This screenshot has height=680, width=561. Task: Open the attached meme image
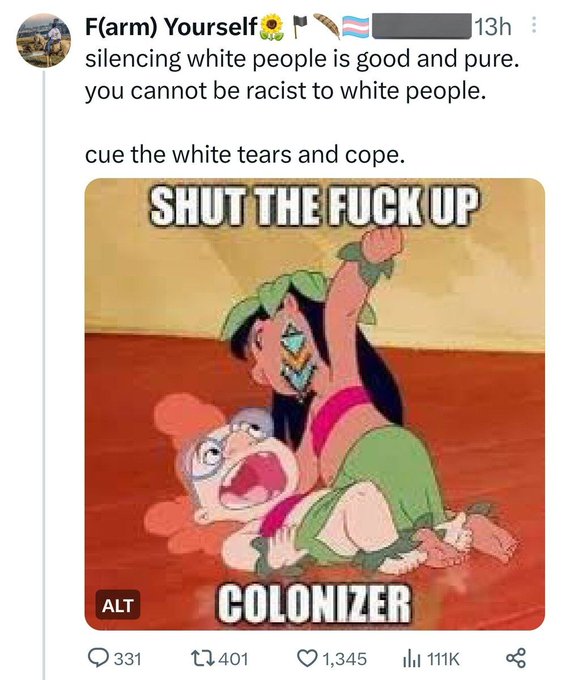(x=315, y=404)
